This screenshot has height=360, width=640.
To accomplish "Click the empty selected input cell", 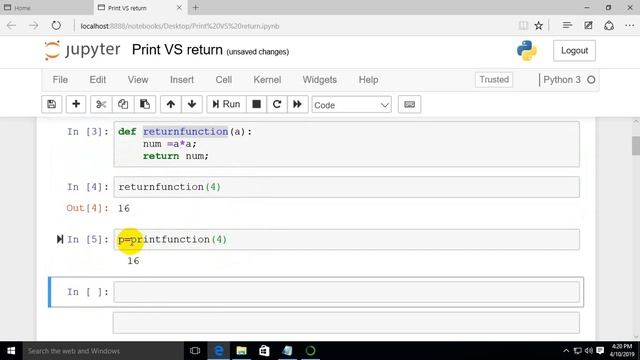I will [346, 292].
